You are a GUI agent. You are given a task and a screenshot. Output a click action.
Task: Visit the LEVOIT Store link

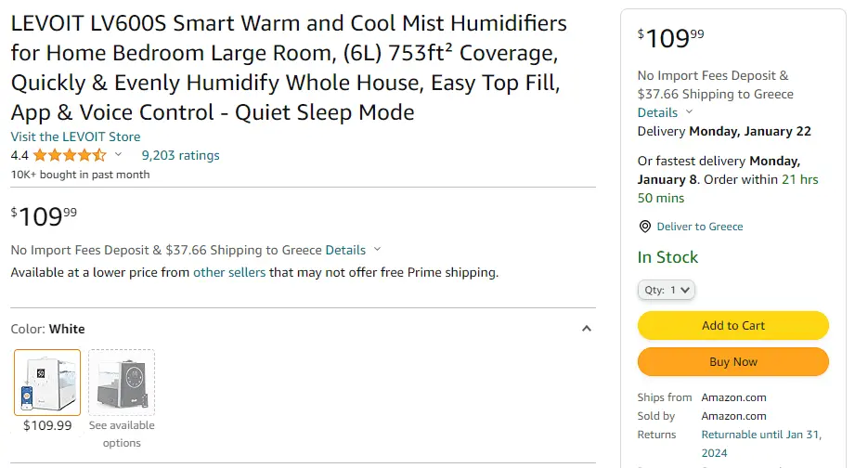point(75,136)
